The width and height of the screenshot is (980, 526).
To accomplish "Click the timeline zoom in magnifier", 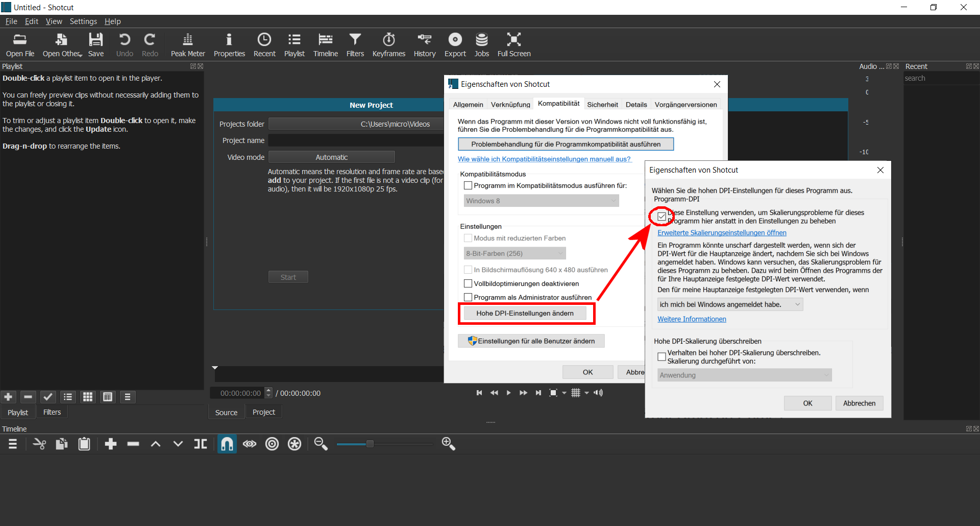I will click(x=448, y=444).
